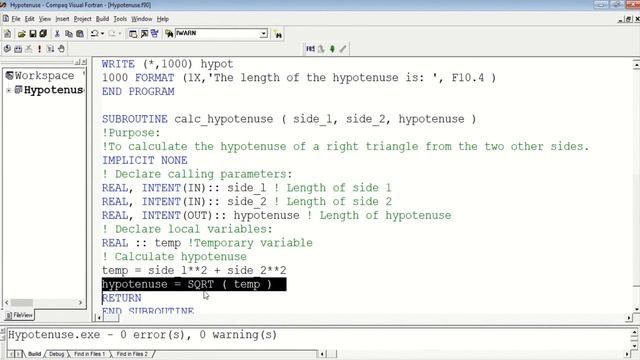Click the editor horizontal scrollbar right arrow
The image size is (640, 360).
pyautogui.click(x=629, y=317)
